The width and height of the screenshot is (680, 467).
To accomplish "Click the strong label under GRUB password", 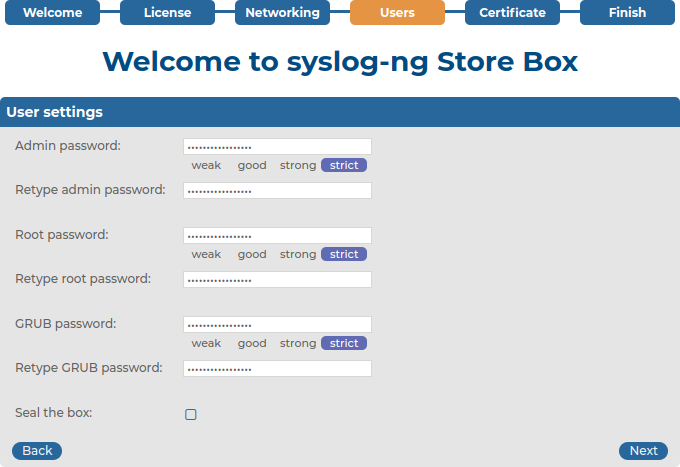I will pyautogui.click(x=298, y=343).
